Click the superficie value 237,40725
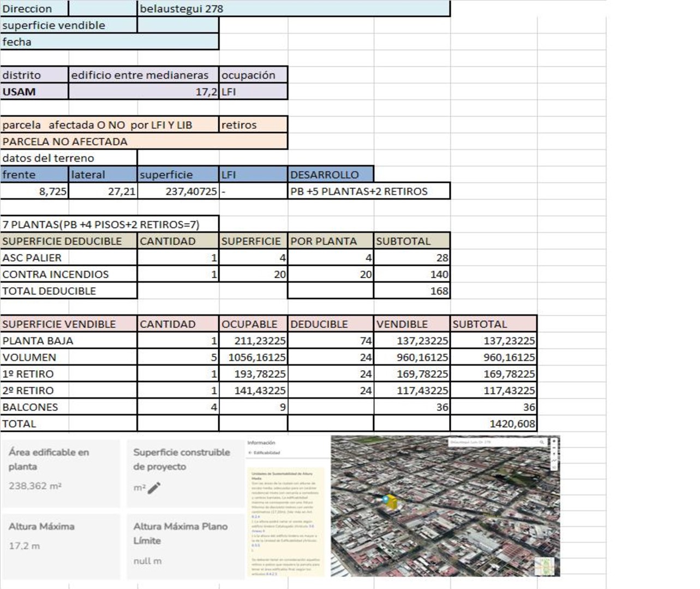Screen dimensions: 700x589 click(x=178, y=192)
